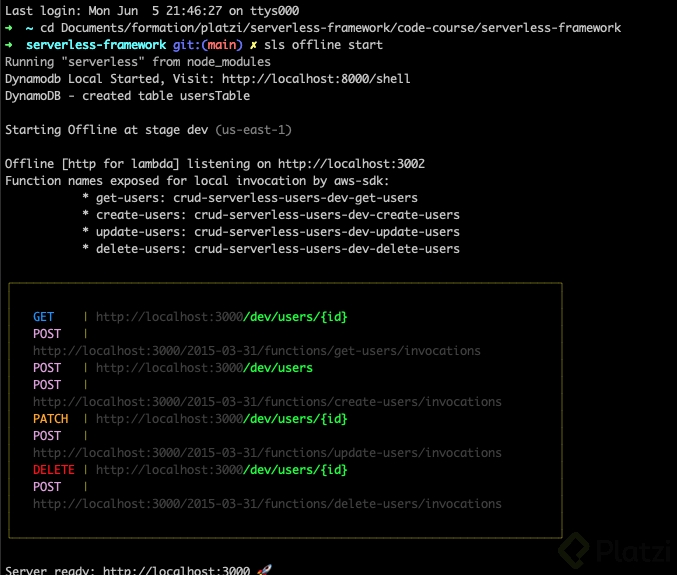Click 'Running "serverless" from node_modules' line
The height and width of the screenshot is (575, 677).
click(x=138, y=62)
